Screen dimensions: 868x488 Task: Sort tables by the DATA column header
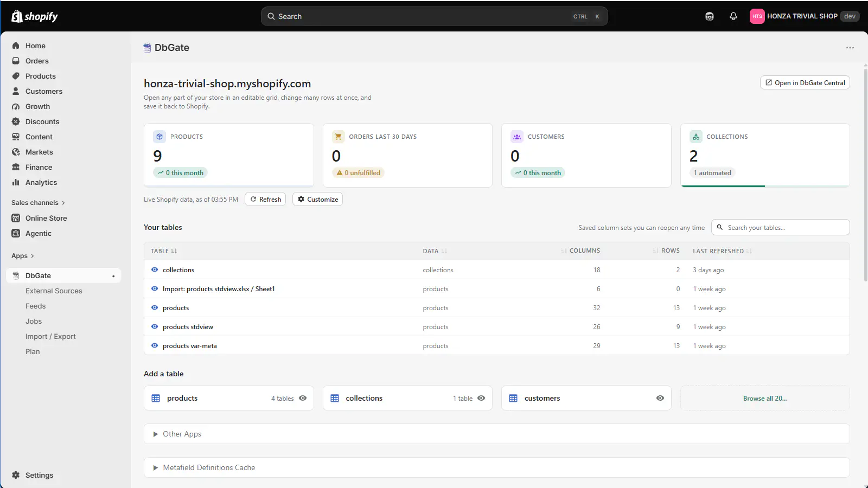(435, 251)
